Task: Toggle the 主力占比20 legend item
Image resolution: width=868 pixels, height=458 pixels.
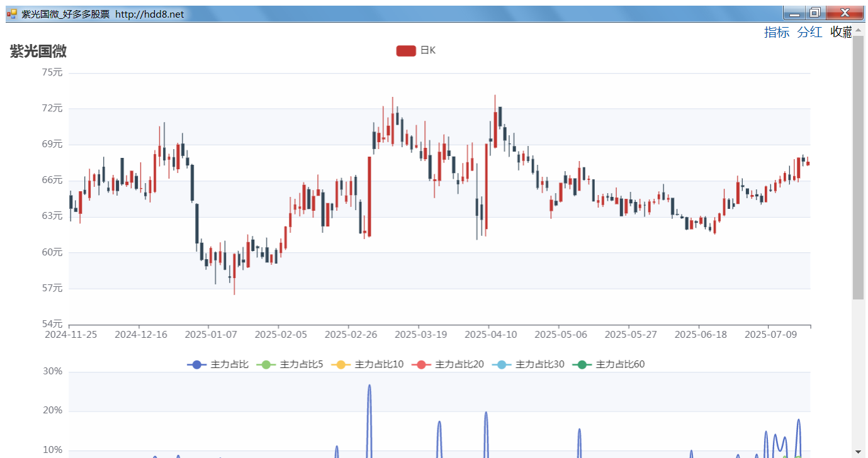Action: click(448, 364)
